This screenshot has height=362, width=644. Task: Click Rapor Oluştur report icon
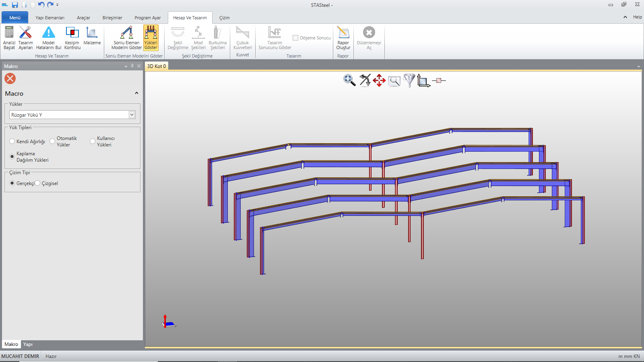[343, 33]
